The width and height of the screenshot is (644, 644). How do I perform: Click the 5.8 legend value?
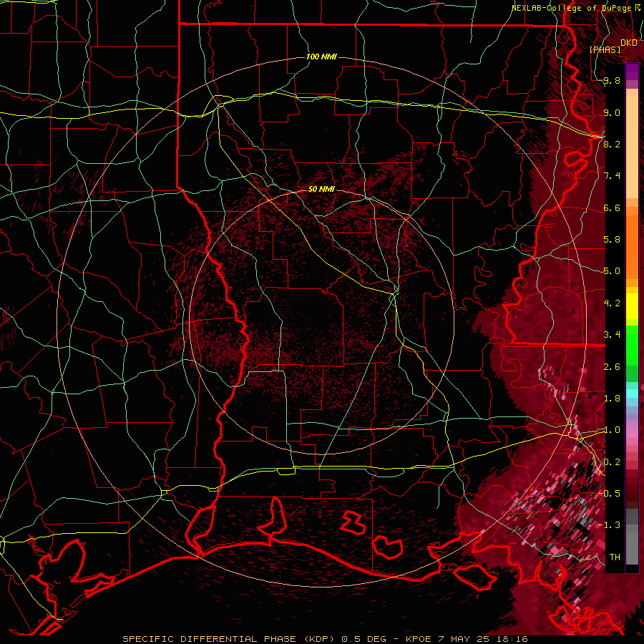point(612,240)
